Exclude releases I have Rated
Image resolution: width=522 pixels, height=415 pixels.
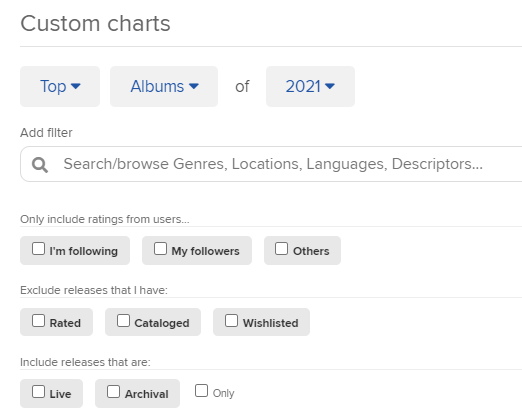tap(38, 321)
